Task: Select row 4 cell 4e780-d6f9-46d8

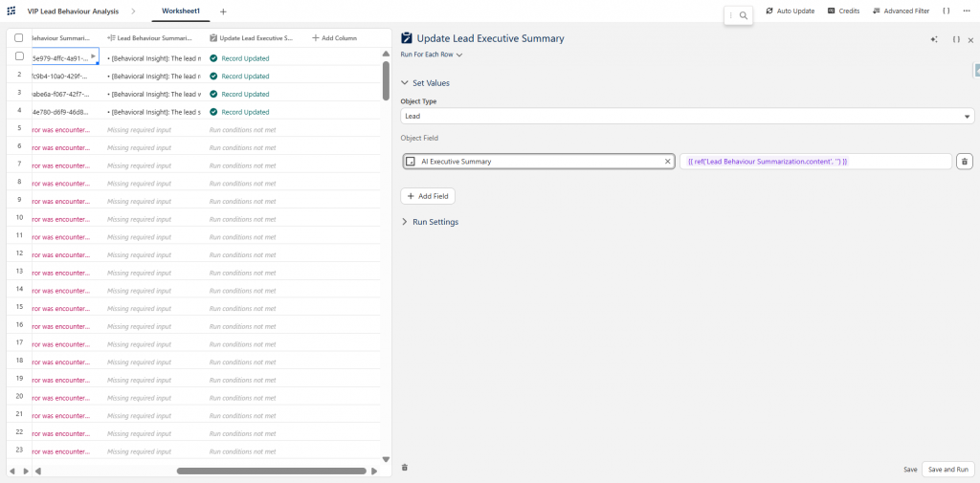Action: coord(65,112)
